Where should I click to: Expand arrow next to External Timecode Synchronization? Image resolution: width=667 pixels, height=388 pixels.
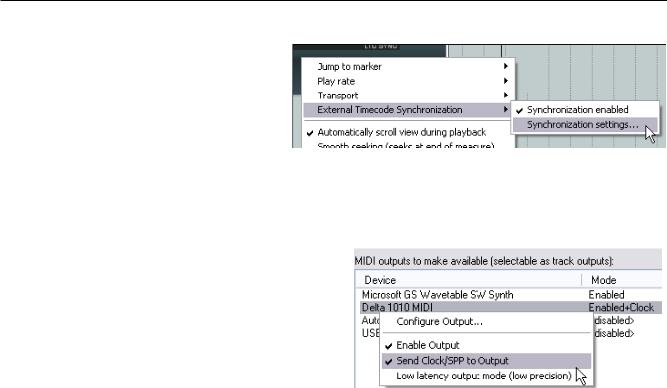coord(505,109)
